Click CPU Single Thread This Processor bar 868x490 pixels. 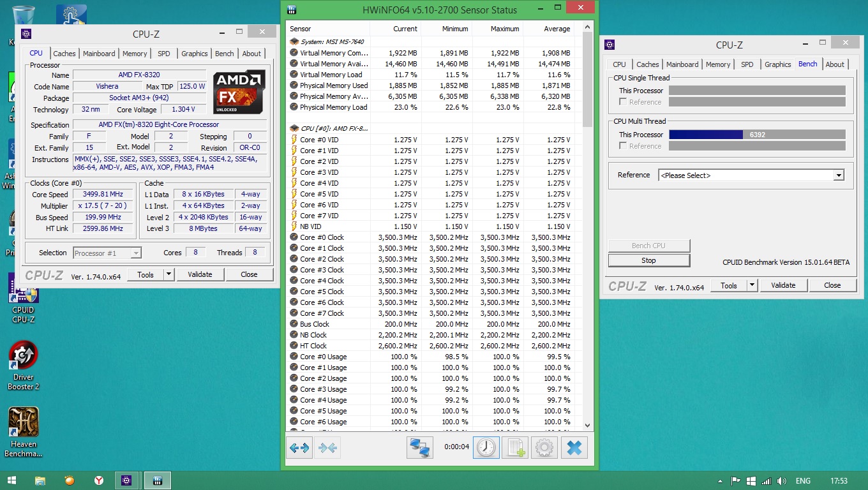[757, 91]
